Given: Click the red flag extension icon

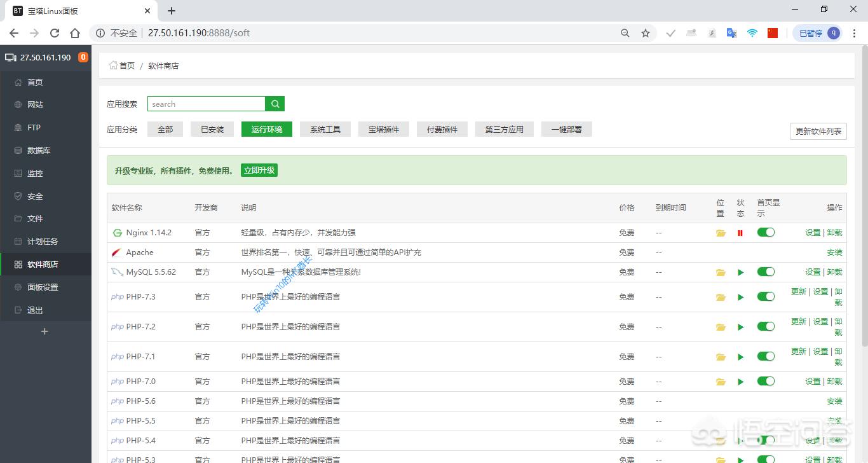Looking at the screenshot, I should [x=773, y=33].
